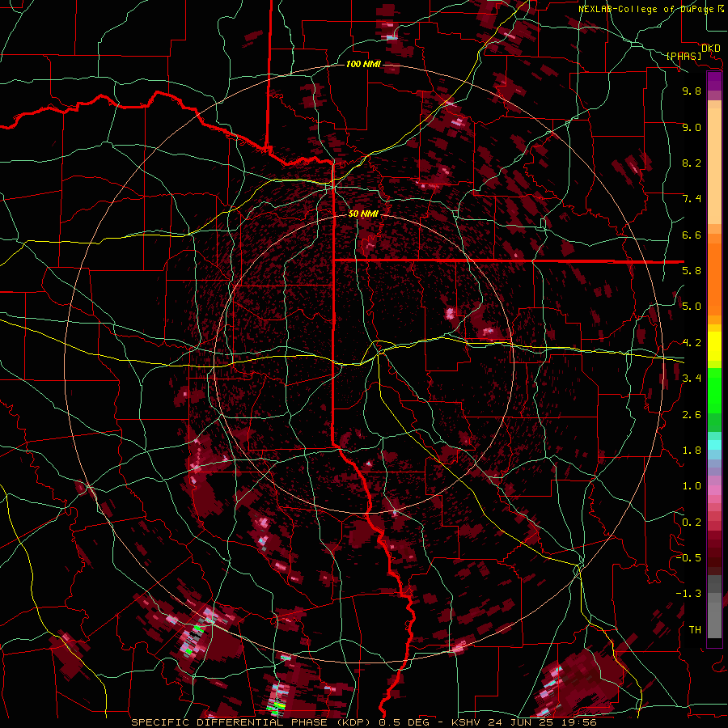Click the purple top segment of the color bar
The image size is (728, 728).
pos(714,81)
